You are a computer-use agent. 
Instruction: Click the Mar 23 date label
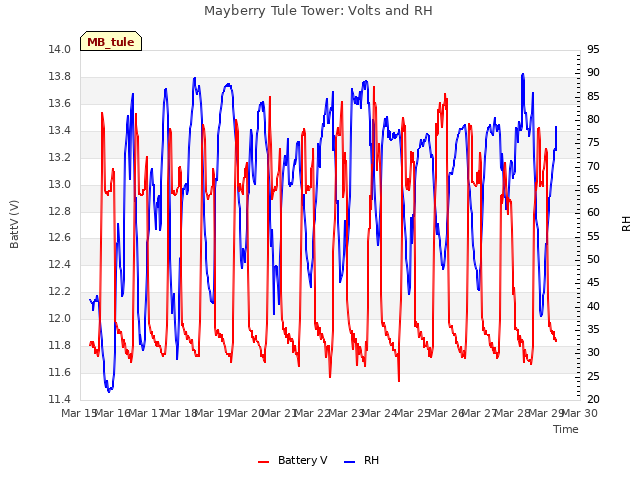click(x=346, y=413)
